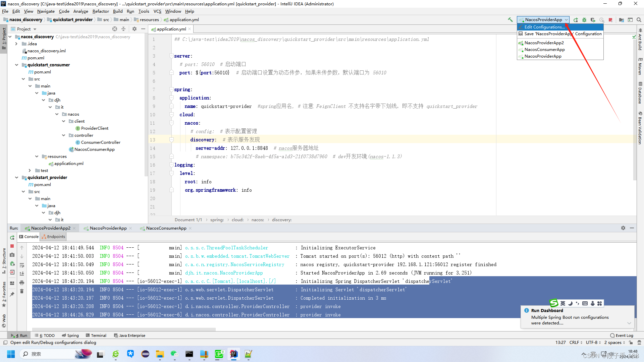Click UTF-8 encoding in status bar
The image size is (644, 362).
(x=593, y=343)
